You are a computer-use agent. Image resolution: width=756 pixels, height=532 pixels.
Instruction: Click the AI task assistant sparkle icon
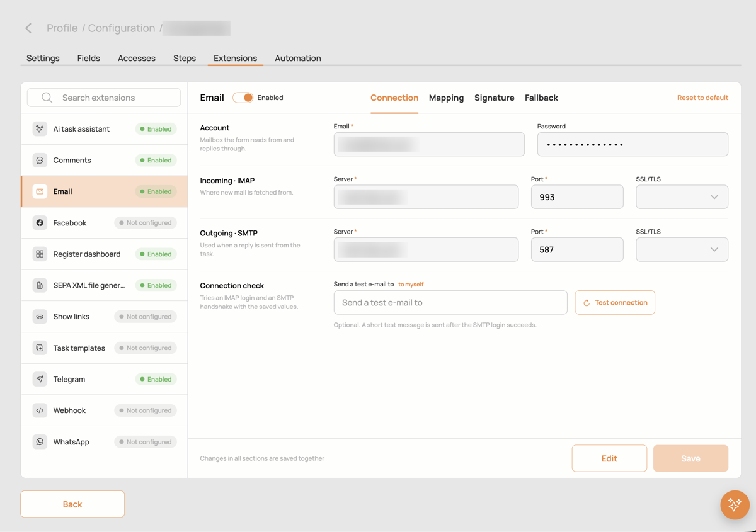click(x=40, y=129)
